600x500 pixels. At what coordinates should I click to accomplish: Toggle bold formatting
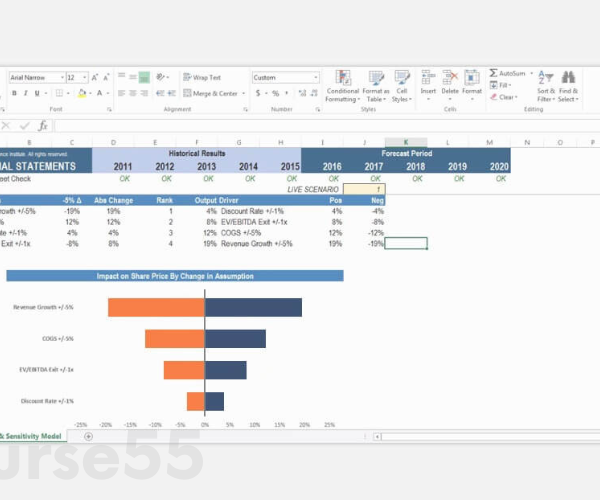(15, 93)
